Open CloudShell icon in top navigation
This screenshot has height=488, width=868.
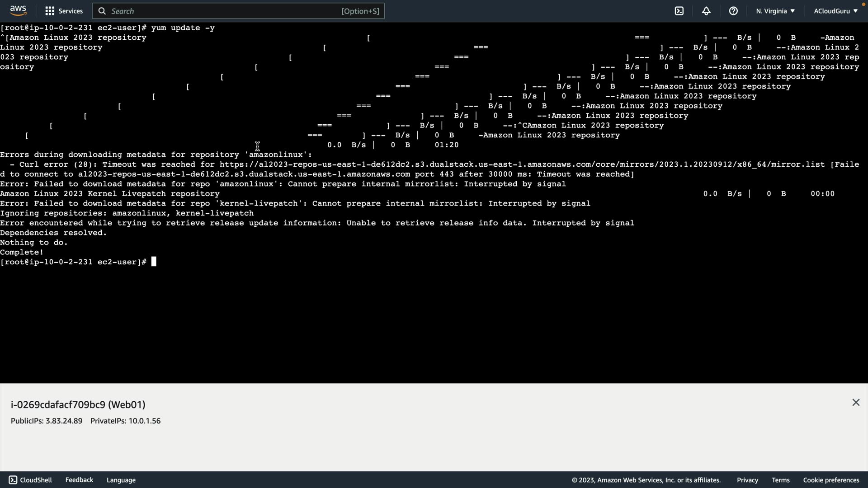679,11
